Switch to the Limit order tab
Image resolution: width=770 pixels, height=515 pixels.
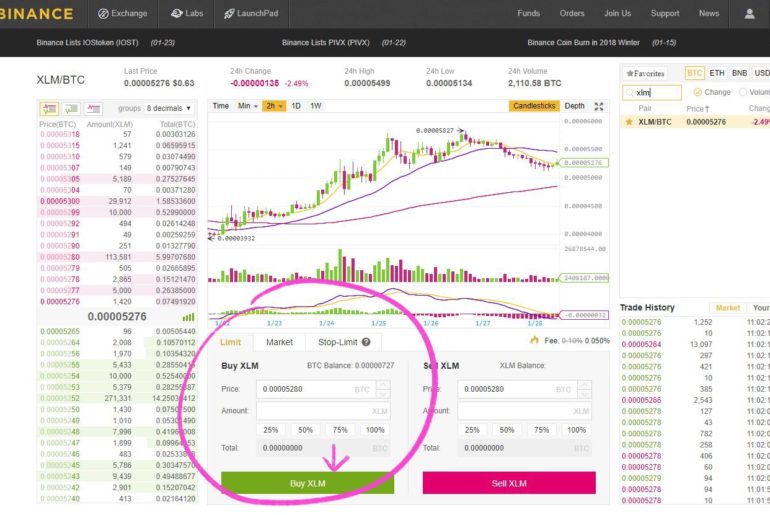point(230,342)
